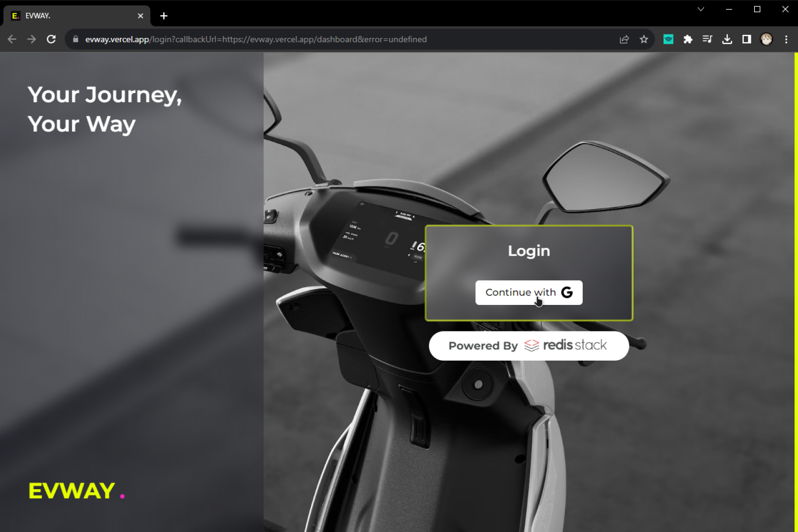Click the Powered By redis stack badge
The image size is (798, 532).
click(529, 345)
